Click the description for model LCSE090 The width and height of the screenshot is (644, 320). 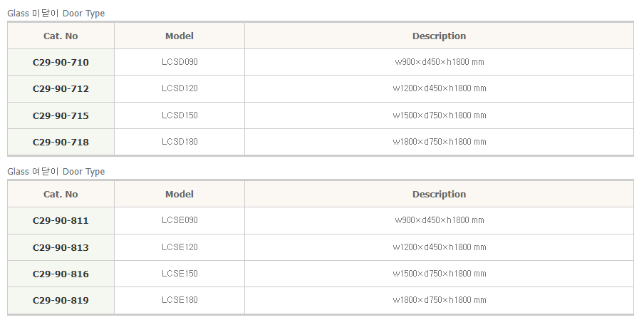tap(439, 220)
